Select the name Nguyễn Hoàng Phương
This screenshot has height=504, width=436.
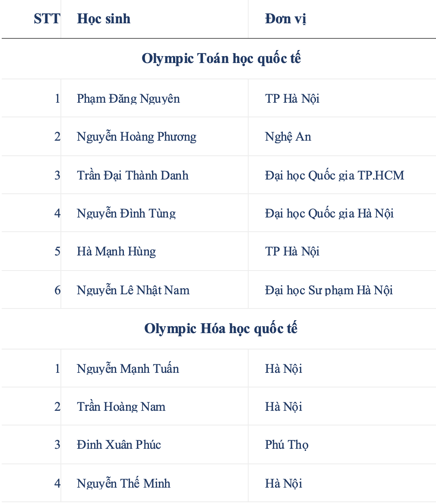(136, 137)
